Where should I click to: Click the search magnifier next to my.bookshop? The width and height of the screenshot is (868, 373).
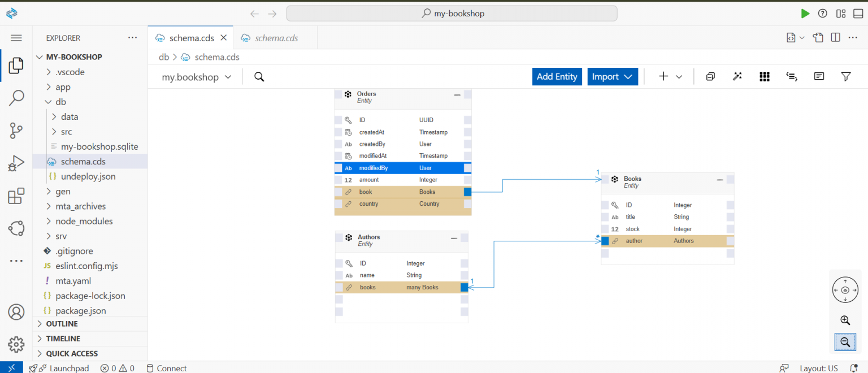(x=259, y=76)
